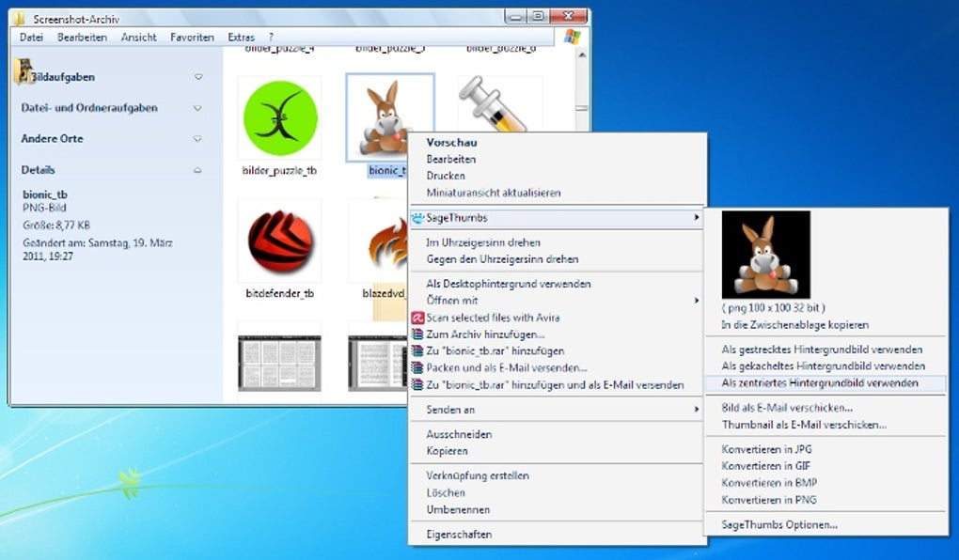
Task: Click the SageThumbs donkey preview image
Action: [765, 255]
